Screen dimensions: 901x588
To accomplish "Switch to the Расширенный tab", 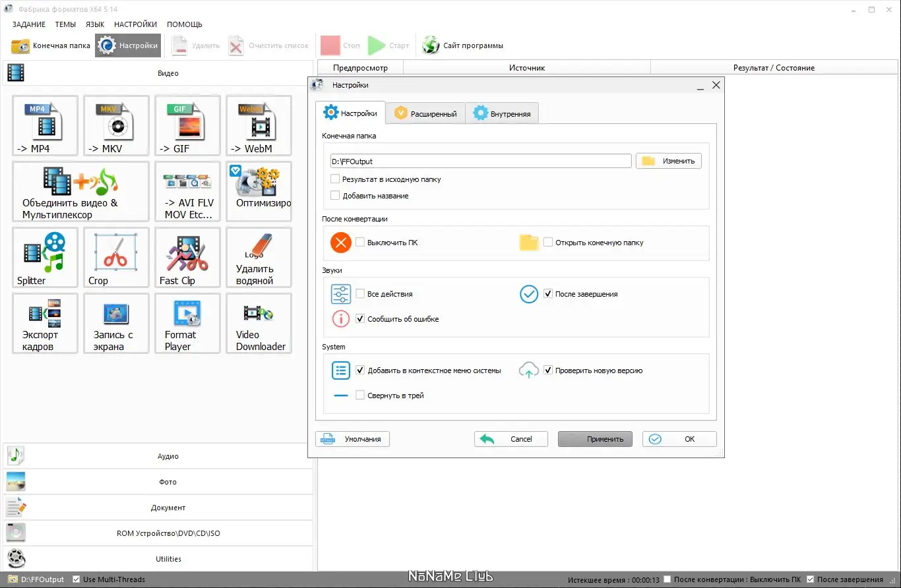I will [x=425, y=113].
